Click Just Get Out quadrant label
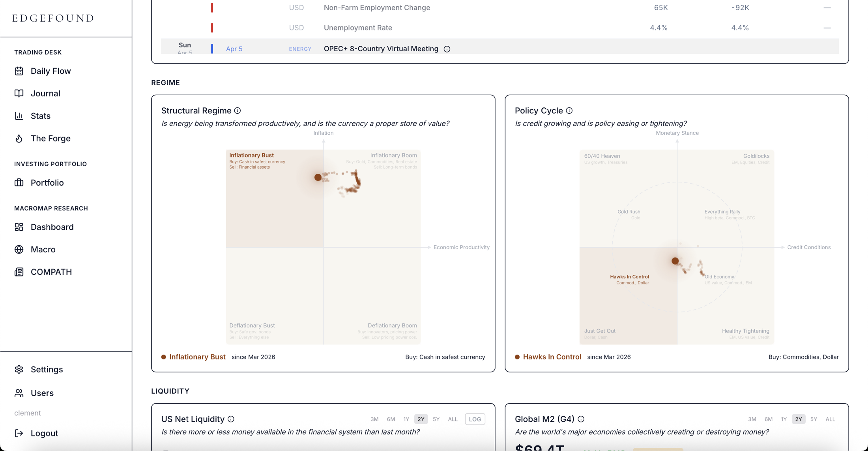 (x=600, y=331)
